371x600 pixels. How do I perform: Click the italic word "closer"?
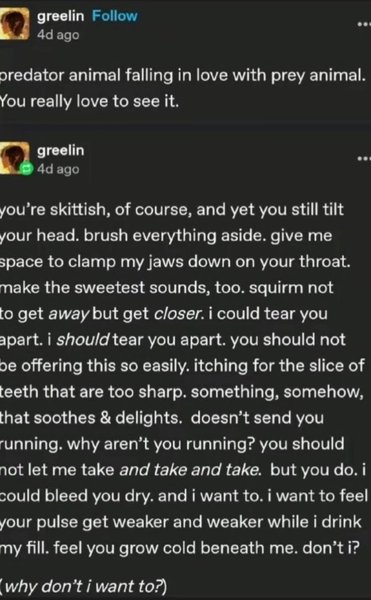coord(177,314)
